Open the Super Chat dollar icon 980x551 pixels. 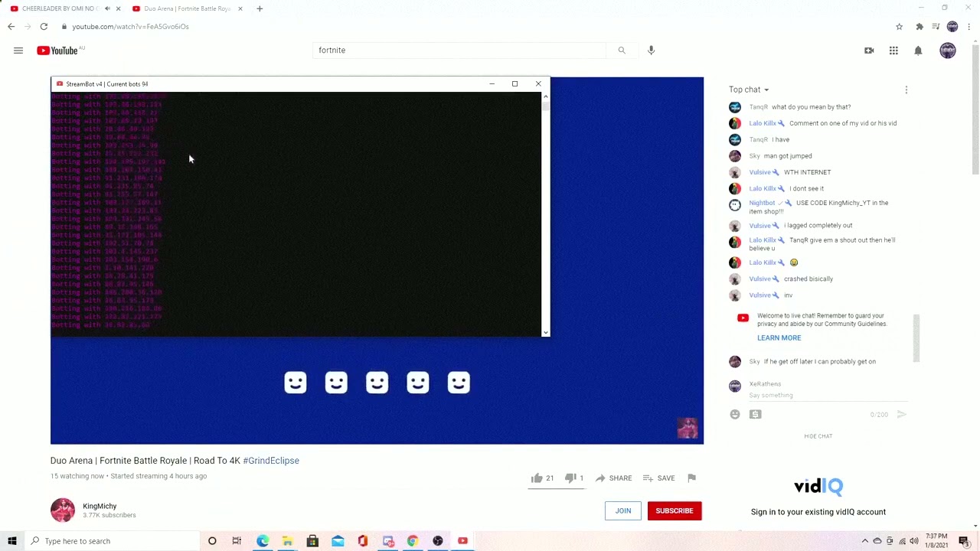(756, 415)
